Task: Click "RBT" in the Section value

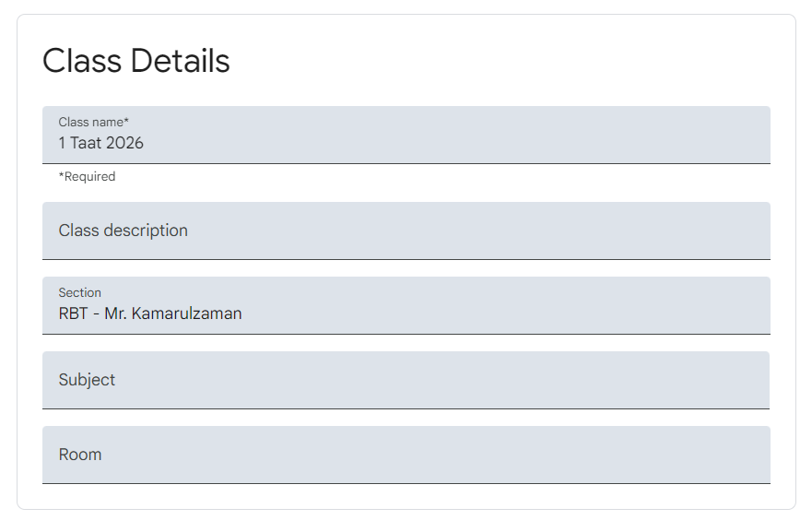Action: 73,313
